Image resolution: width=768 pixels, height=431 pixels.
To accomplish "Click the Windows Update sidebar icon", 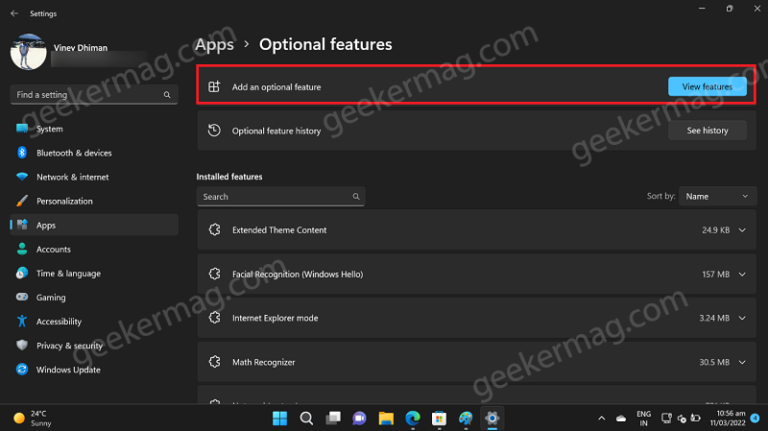I will click(22, 370).
